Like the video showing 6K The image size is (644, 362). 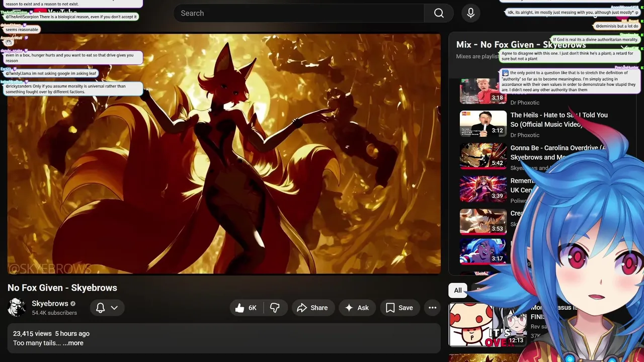tap(246, 308)
